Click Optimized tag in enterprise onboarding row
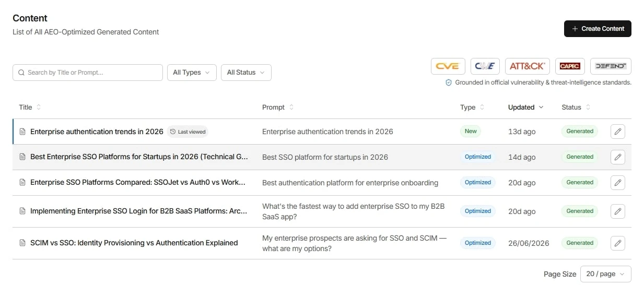The image size is (644, 285). pos(478,182)
